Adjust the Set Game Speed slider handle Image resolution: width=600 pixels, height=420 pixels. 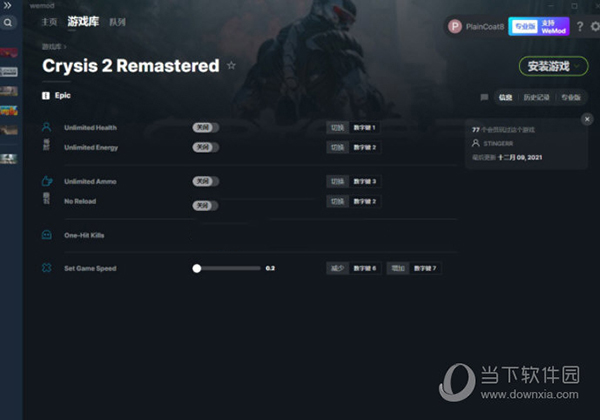[197, 268]
